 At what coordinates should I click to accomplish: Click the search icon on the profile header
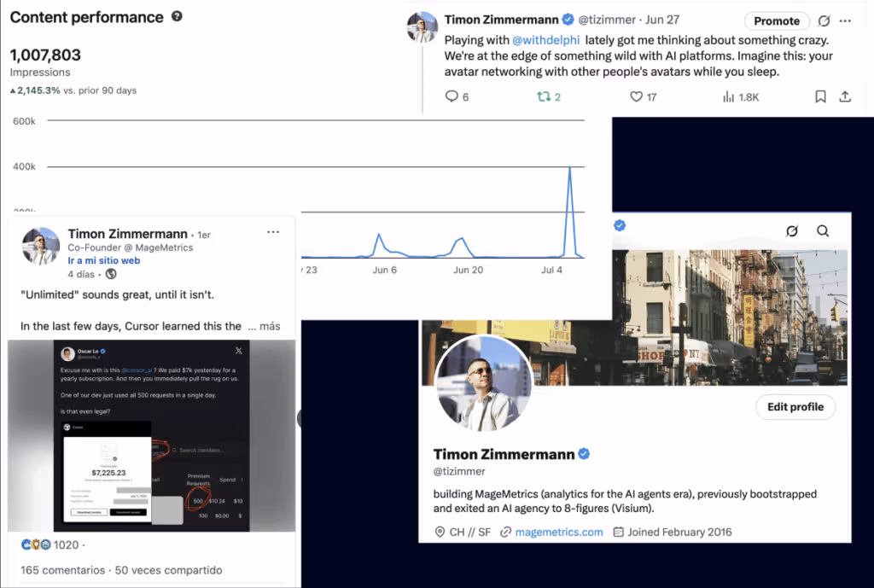[823, 230]
